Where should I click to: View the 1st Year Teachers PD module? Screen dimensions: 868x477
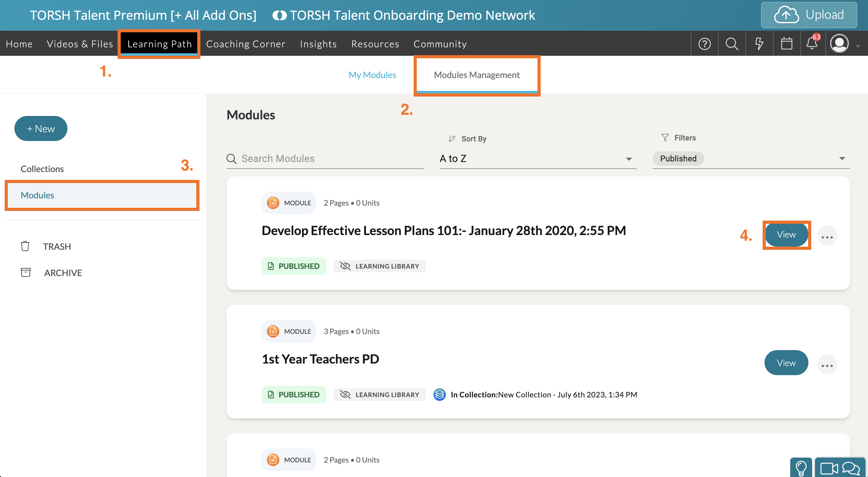point(786,363)
